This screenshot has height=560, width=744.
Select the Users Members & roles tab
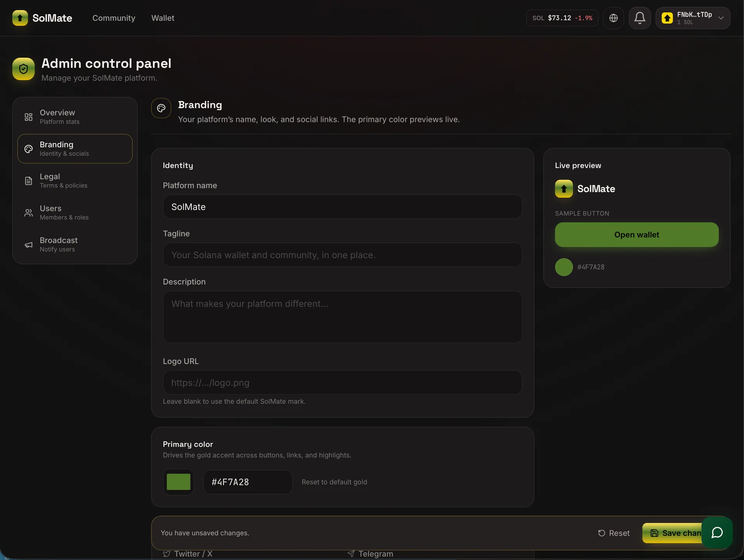tap(75, 213)
